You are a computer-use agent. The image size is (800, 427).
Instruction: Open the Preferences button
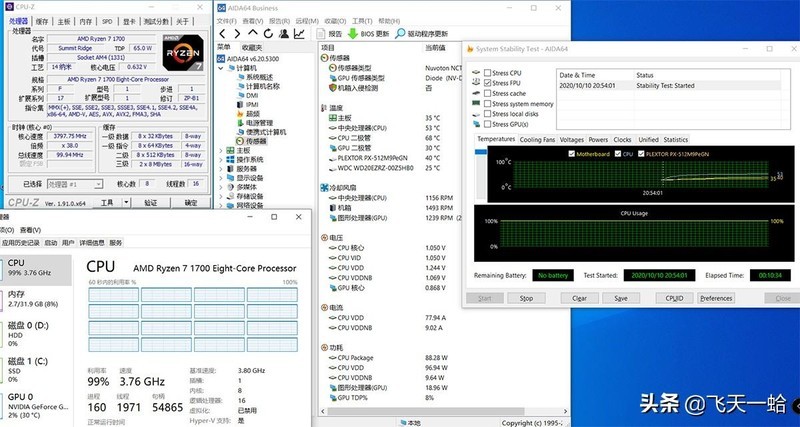(x=716, y=298)
